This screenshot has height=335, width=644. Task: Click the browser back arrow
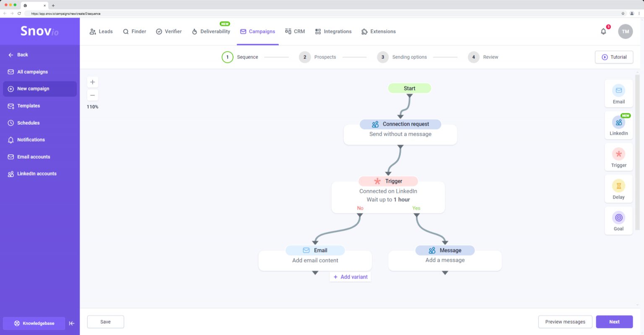click(5, 13)
